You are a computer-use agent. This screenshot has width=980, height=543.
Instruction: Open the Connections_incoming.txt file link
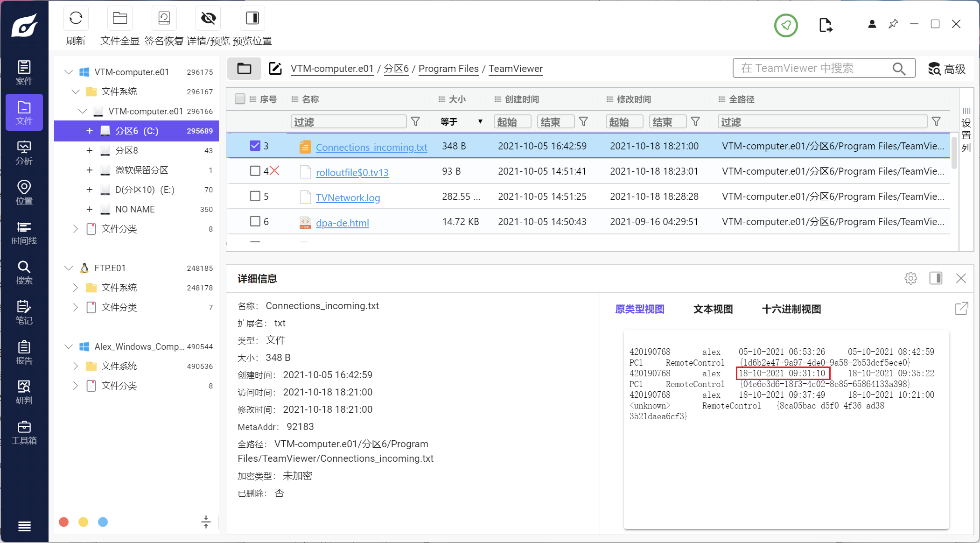(x=371, y=147)
